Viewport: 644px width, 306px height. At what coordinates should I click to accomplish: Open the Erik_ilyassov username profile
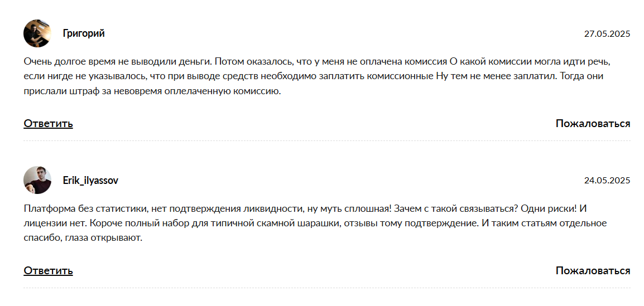(90, 181)
